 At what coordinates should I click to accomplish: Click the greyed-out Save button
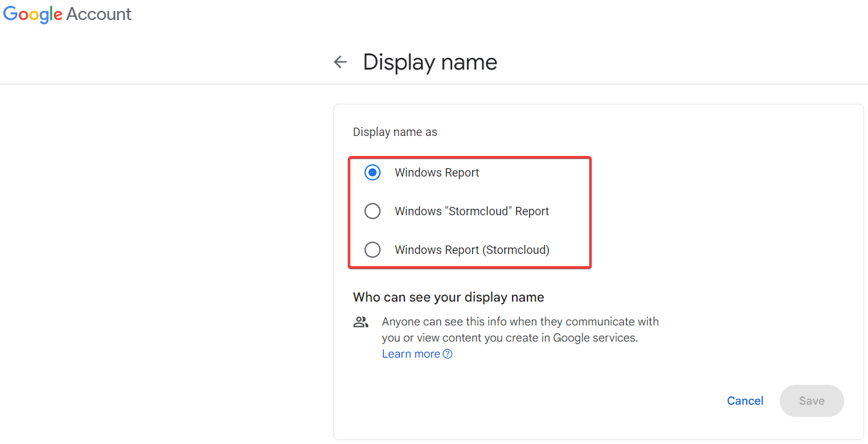click(x=811, y=401)
